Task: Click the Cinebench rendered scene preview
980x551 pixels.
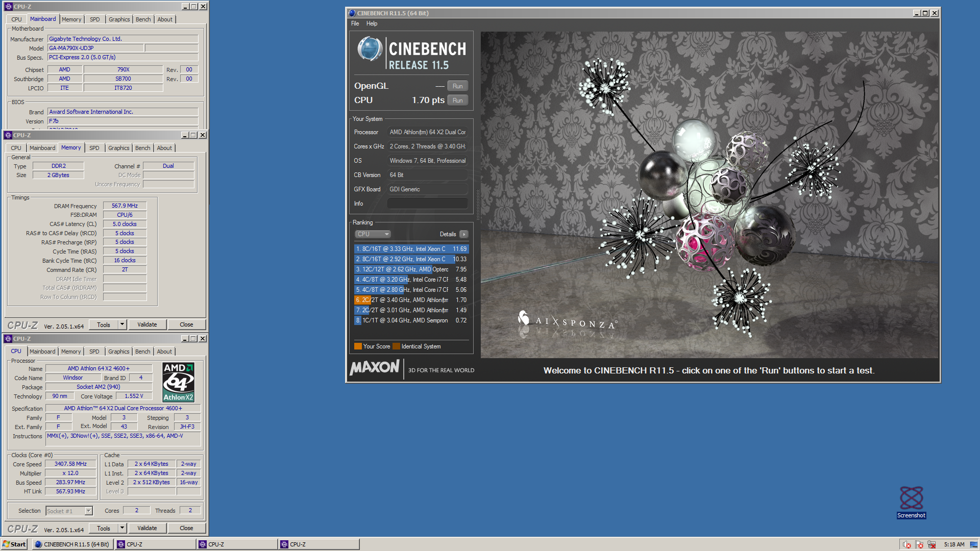Action: click(x=709, y=195)
